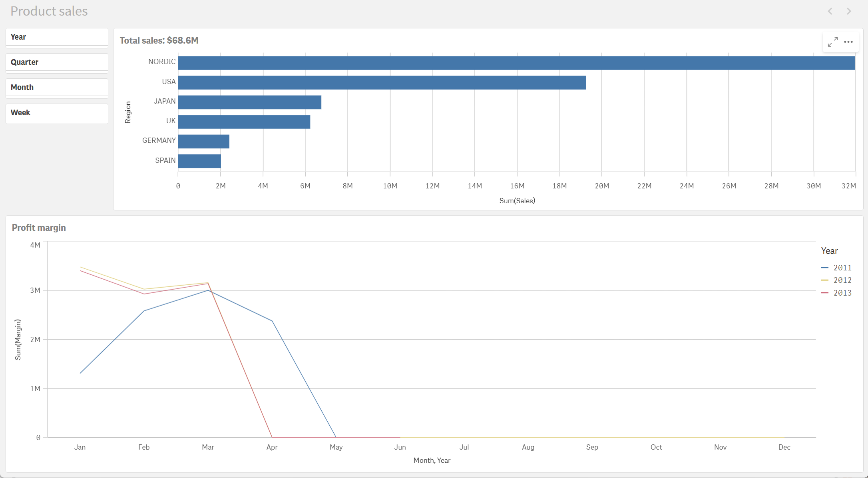Select the UK sales bar
This screenshot has height=478, width=868.
(244, 122)
